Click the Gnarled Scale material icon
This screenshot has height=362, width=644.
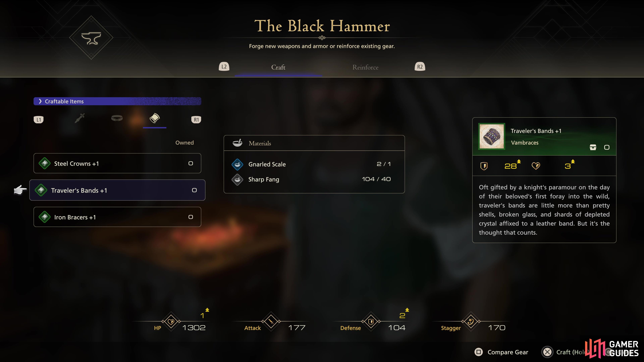coord(237,164)
